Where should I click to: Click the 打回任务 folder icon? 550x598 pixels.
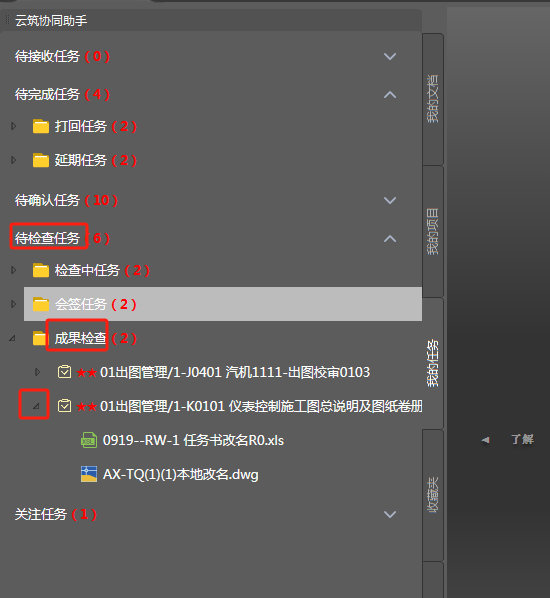(41, 126)
